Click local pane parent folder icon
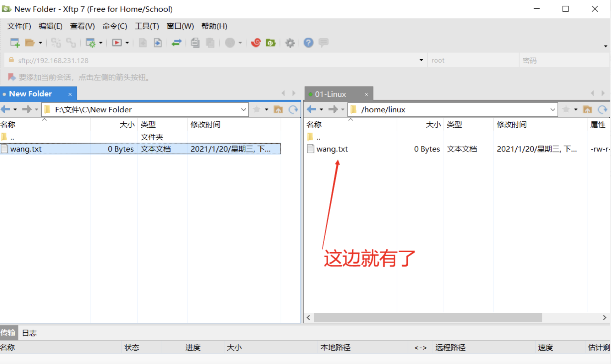Image resolution: width=611 pixels, height=364 pixels. click(278, 109)
